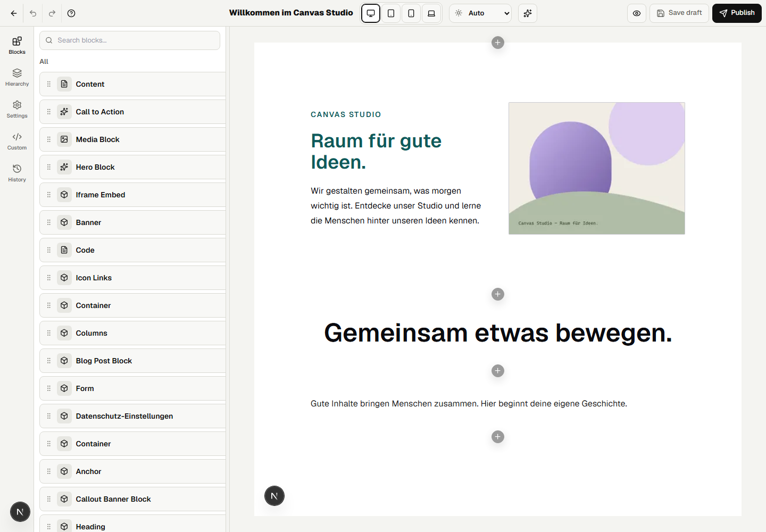The height and width of the screenshot is (532, 766).
Task: Select Datenschutz-Einstellungen block
Action: pyautogui.click(x=133, y=416)
